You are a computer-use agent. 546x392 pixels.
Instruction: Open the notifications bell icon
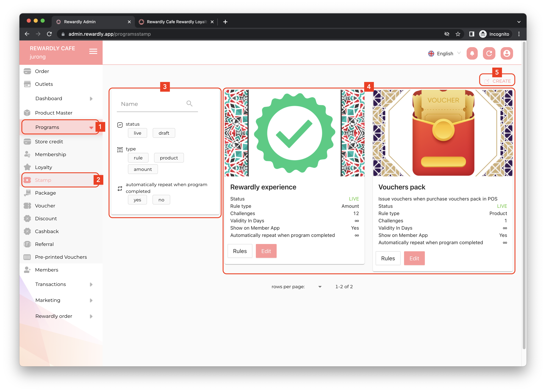click(x=472, y=53)
